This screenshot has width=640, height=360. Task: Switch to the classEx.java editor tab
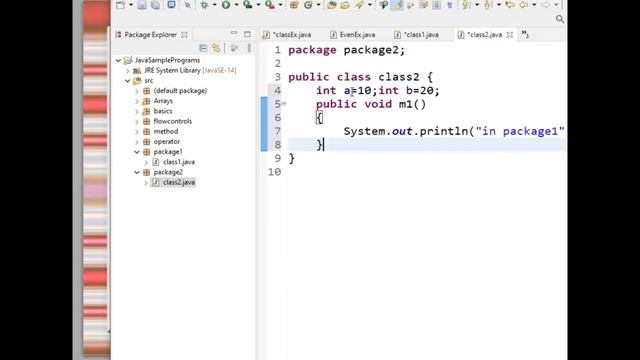click(x=287, y=35)
